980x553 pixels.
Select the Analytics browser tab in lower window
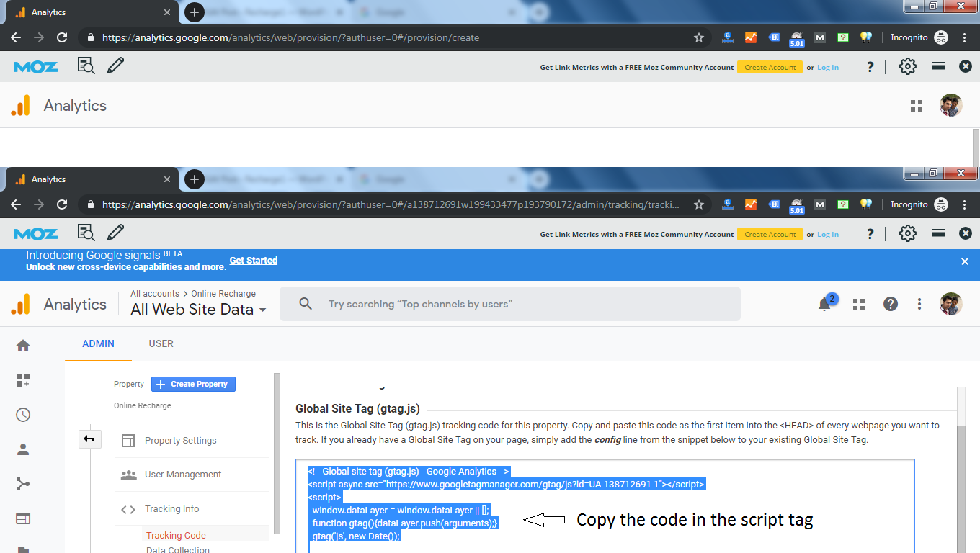pyautogui.click(x=94, y=179)
